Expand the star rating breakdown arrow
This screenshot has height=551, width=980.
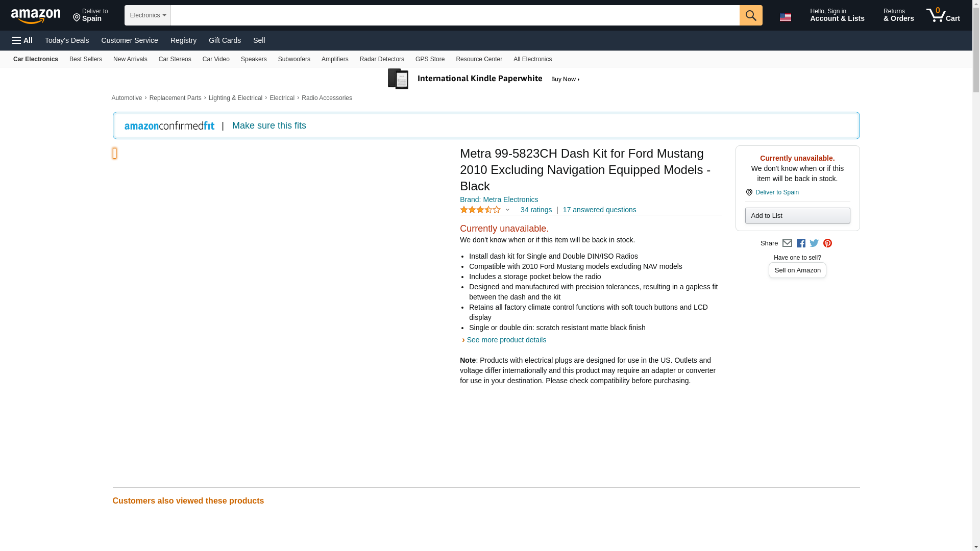(507, 210)
